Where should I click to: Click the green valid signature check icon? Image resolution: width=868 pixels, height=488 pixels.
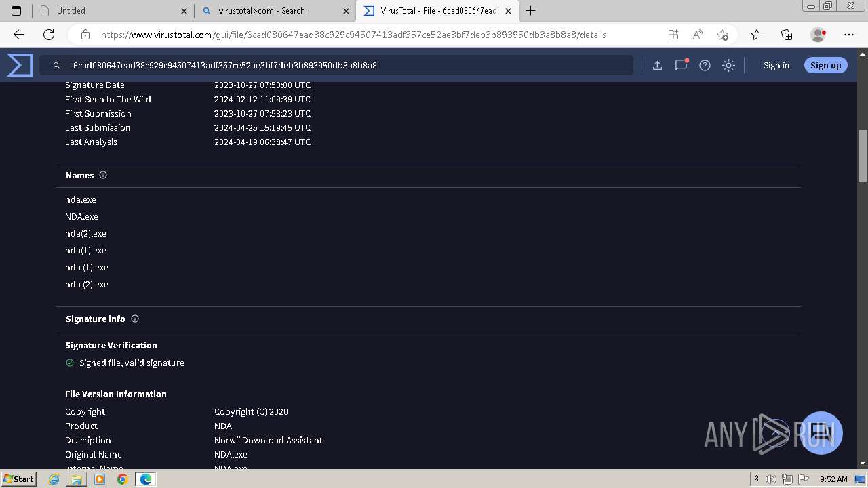click(70, 363)
